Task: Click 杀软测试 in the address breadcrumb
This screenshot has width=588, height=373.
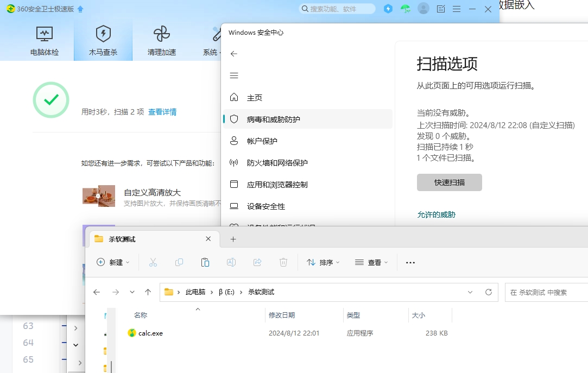Action: point(261,292)
